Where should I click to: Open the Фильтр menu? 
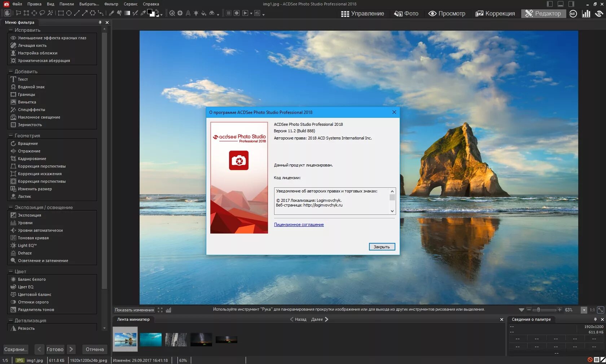coord(111,4)
